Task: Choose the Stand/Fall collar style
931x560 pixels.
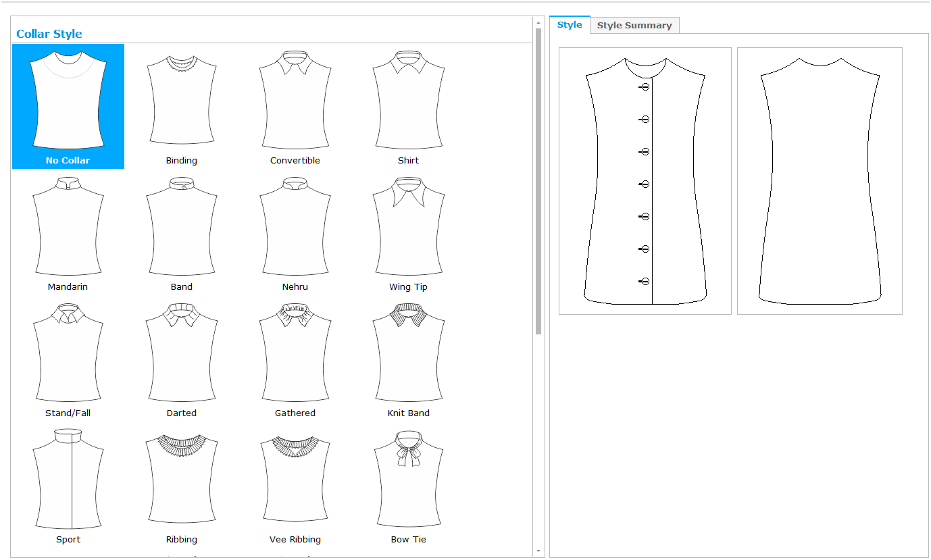Action: pyautogui.click(x=68, y=359)
